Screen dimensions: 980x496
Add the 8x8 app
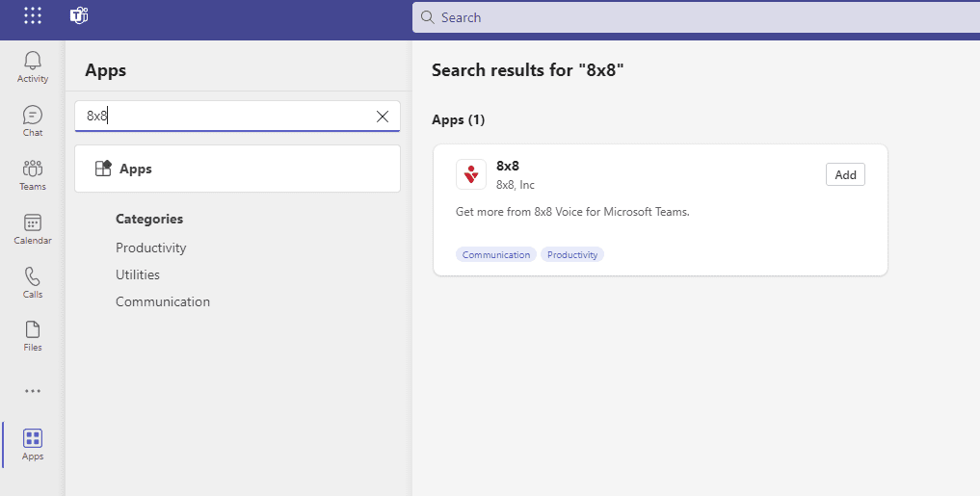coord(845,175)
